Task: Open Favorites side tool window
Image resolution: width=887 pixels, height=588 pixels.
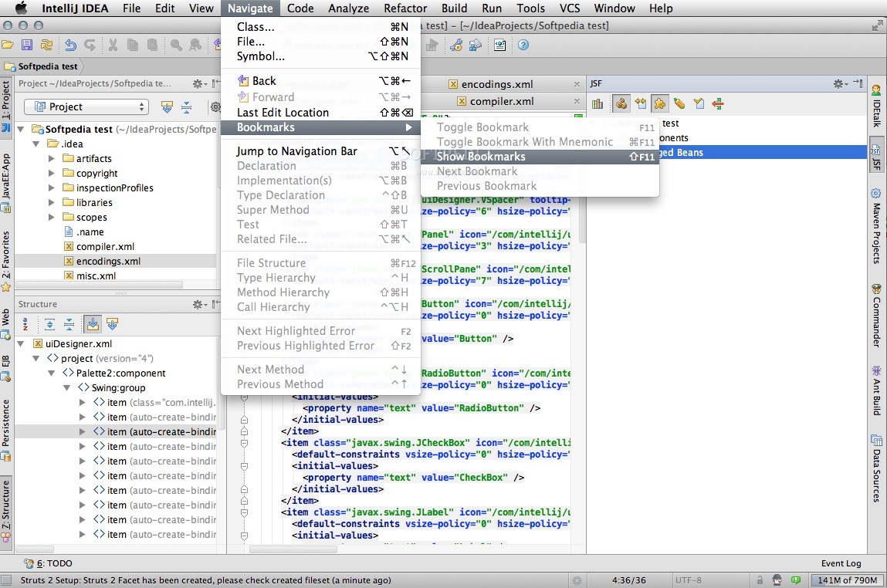Action: 5,261
